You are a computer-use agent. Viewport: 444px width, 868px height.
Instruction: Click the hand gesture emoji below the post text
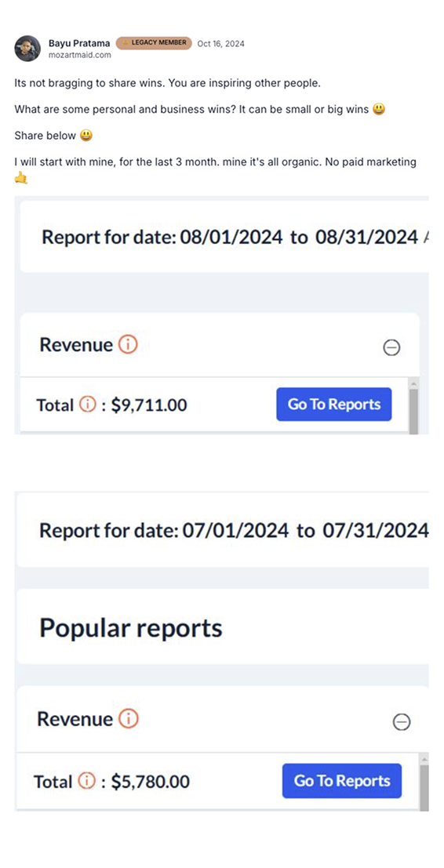point(21,177)
